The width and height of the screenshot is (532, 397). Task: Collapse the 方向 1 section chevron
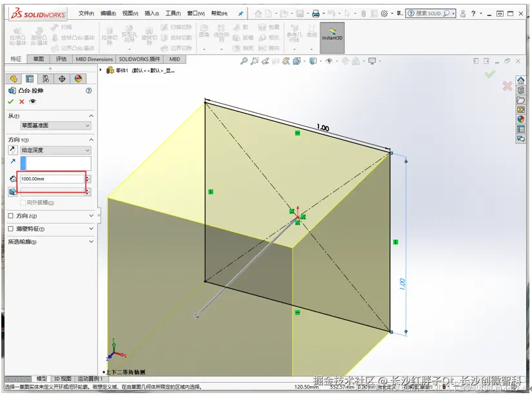click(x=91, y=140)
